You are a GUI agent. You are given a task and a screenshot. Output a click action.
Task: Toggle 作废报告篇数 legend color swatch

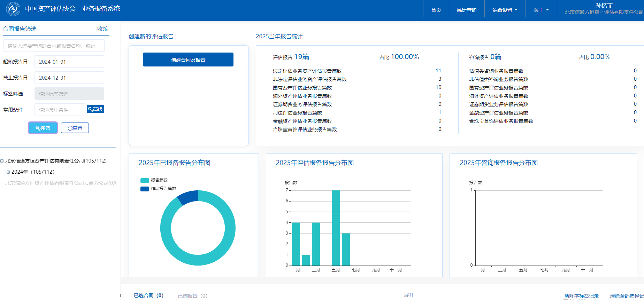(x=145, y=189)
